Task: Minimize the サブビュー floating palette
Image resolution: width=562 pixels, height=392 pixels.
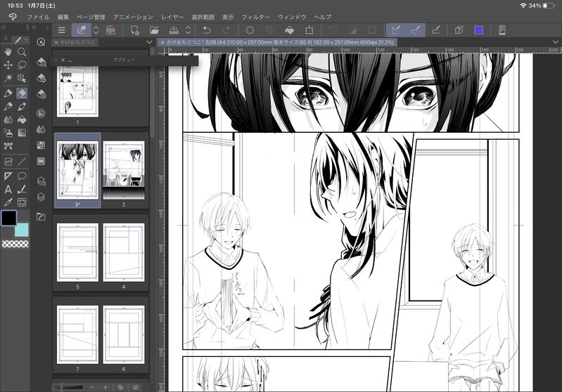Action: pyautogui.click(x=70, y=60)
